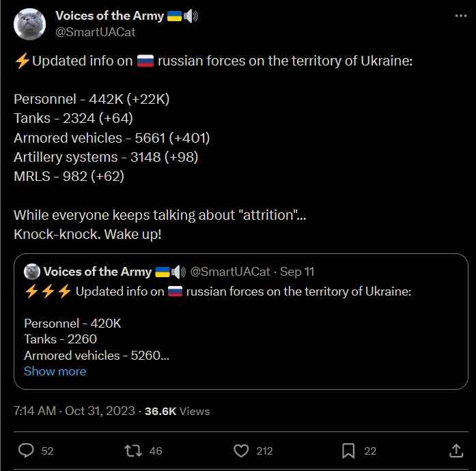Image resolution: width=476 pixels, height=471 pixels.
Task: Bookmark this post
Action: tap(348, 451)
